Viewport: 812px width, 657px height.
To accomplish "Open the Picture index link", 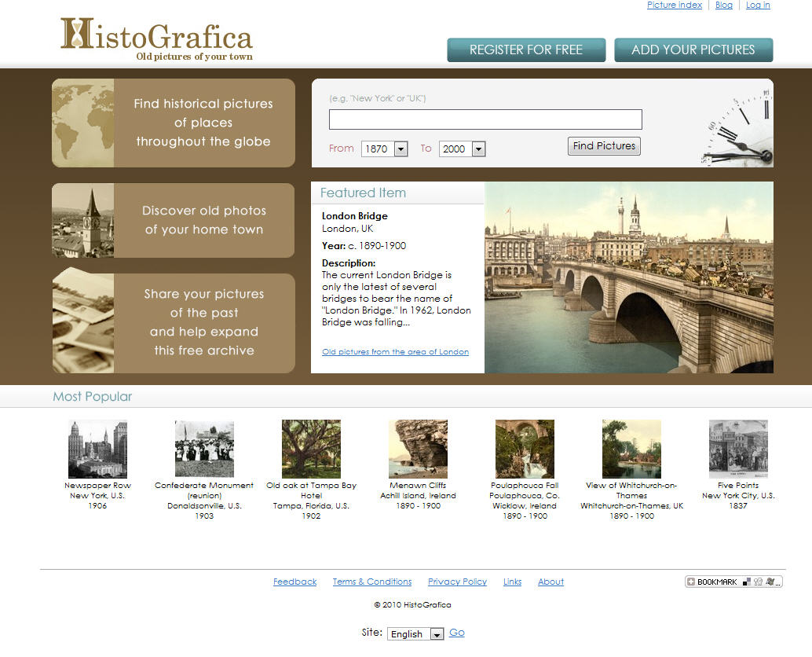I will [675, 6].
